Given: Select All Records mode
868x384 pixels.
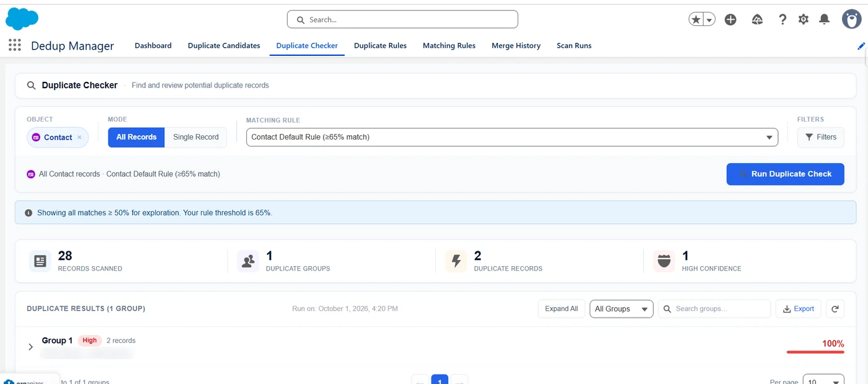Looking at the screenshot, I should point(136,137).
